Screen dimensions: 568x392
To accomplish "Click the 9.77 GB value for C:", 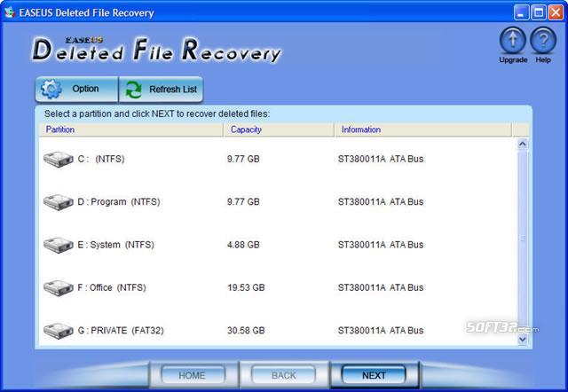I will point(243,159).
